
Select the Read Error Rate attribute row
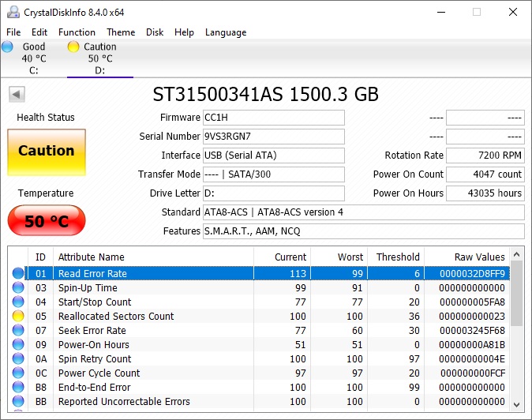tap(259, 273)
